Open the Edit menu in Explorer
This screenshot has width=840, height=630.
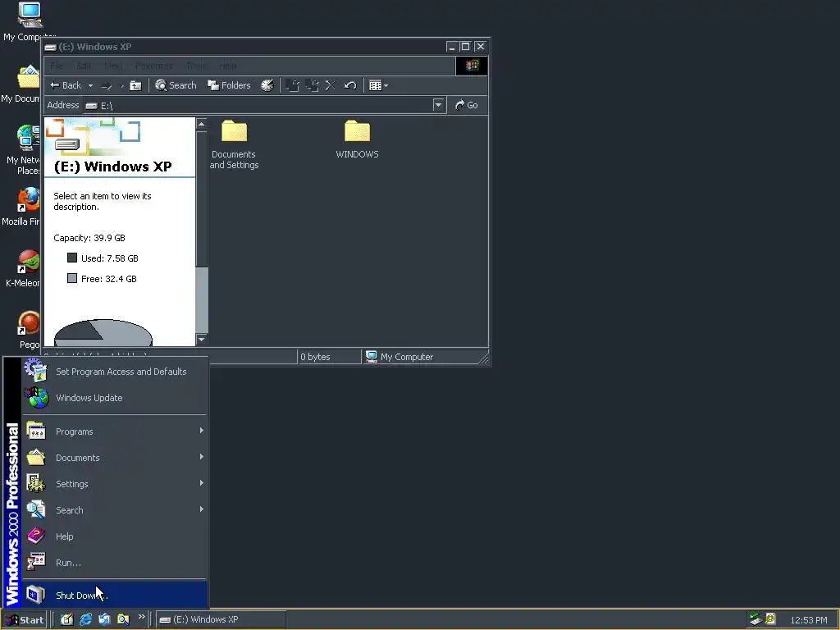click(x=83, y=66)
